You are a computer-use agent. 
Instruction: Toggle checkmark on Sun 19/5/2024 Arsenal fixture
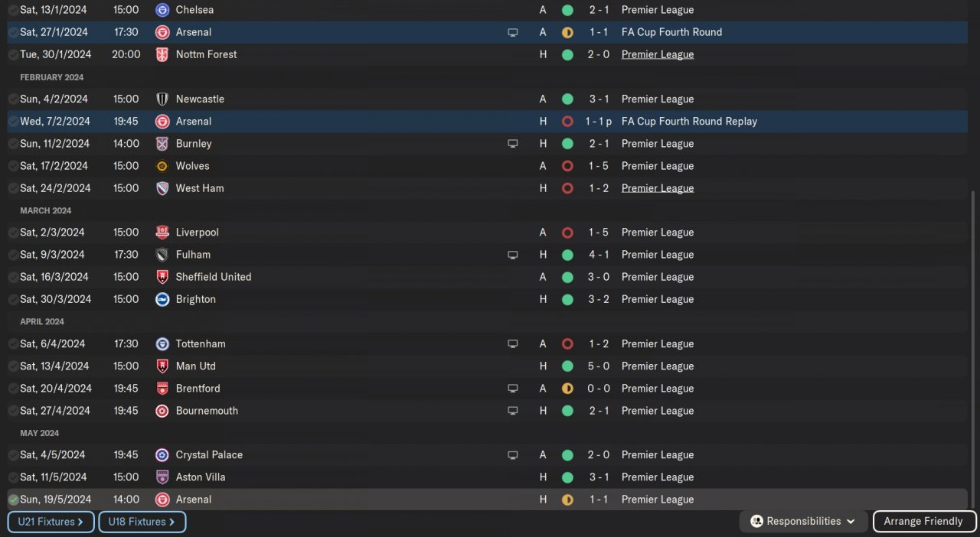click(x=13, y=500)
